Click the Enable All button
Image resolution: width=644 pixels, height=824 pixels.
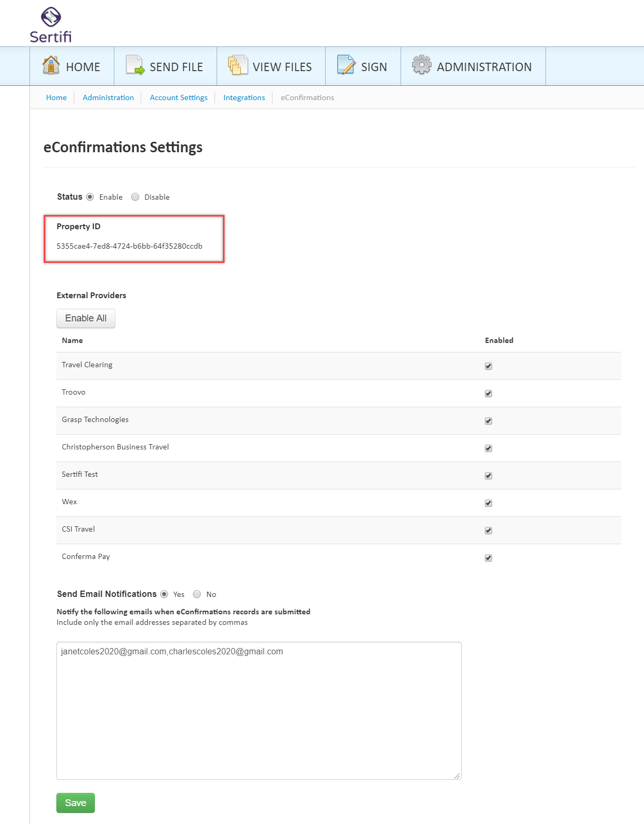86,318
